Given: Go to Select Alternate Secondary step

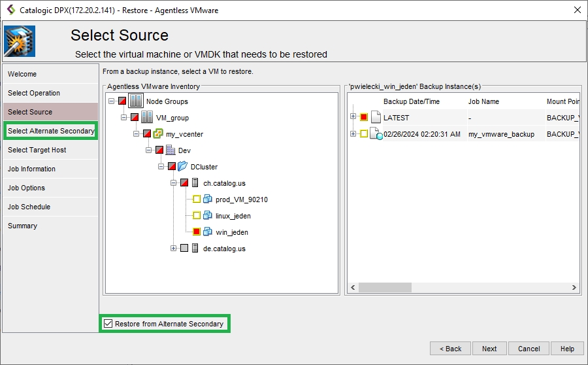Looking at the screenshot, I should click(51, 131).
